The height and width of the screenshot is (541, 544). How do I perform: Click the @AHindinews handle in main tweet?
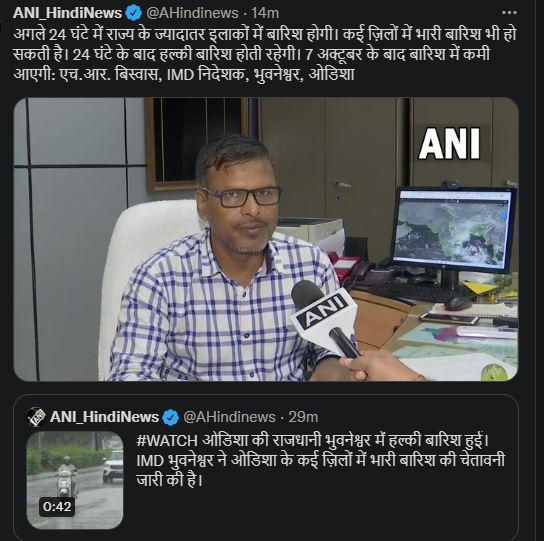(193, 13)
